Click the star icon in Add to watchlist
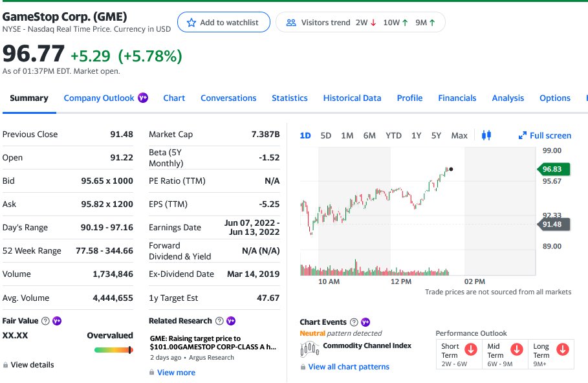Image resolution: width=588 pixels, height=383 pixels. coord(191,23)
